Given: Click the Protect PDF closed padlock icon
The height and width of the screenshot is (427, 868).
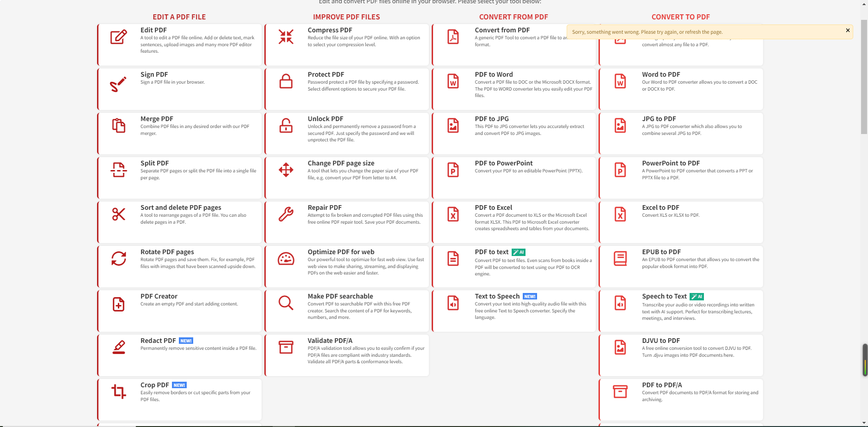Looking at the screenshot, I should click(286, 81).
